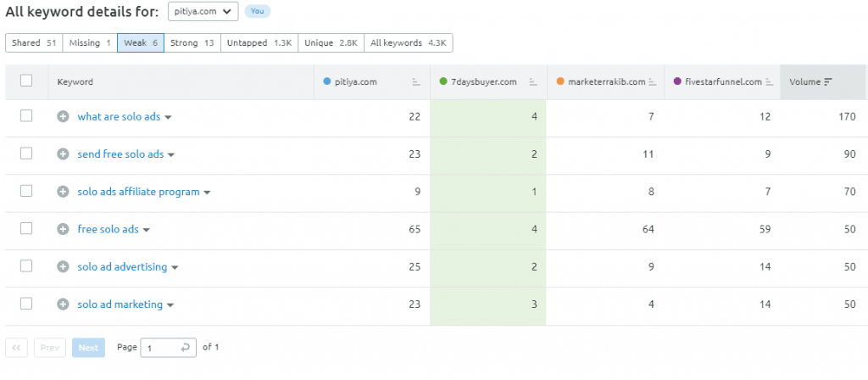Click plus icon beside what are solo ads

click(x=63, y=117)
